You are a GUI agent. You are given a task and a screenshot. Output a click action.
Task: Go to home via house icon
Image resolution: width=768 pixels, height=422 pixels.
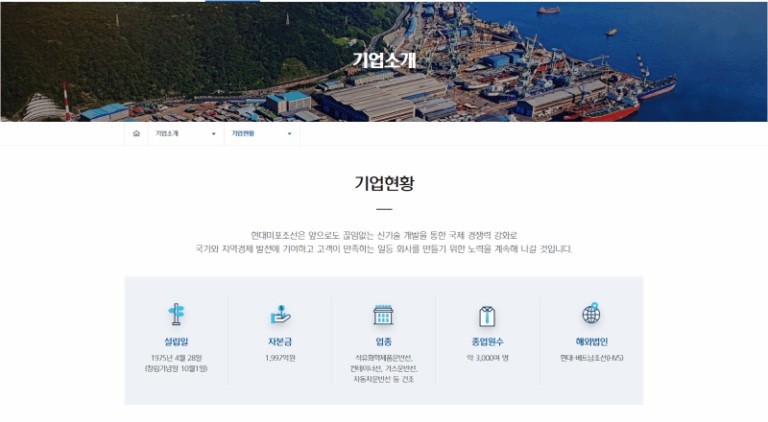click(136, 134)
